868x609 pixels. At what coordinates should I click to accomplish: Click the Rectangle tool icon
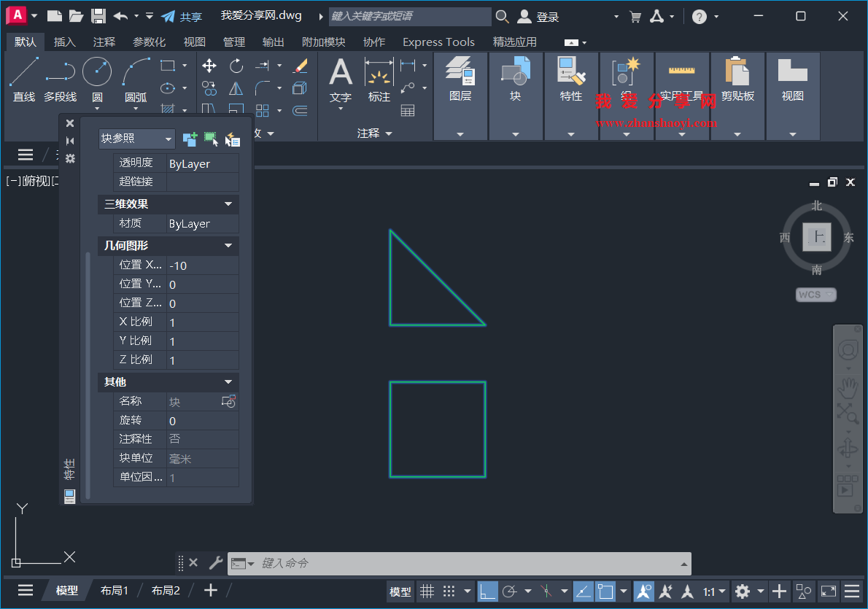click(x=167, y=66)
